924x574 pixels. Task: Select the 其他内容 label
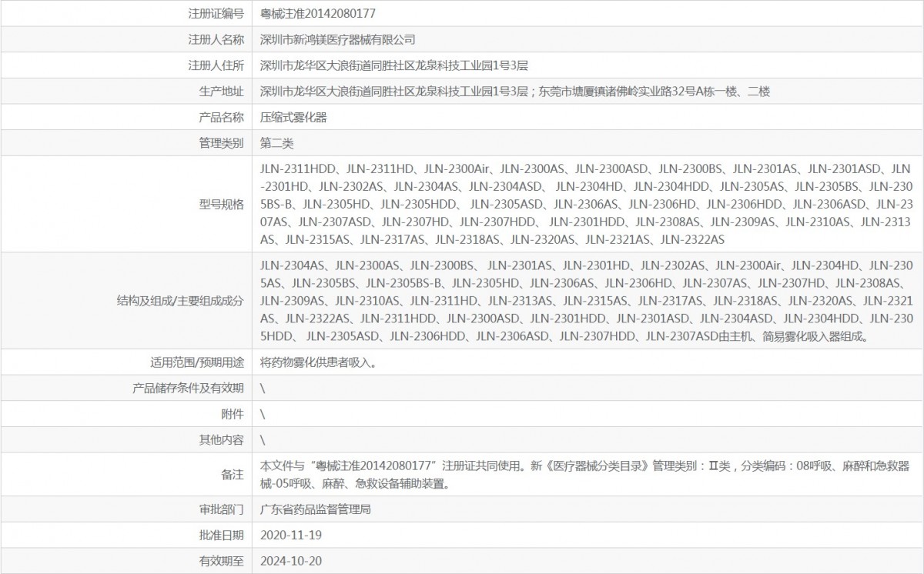pos(222,440)
